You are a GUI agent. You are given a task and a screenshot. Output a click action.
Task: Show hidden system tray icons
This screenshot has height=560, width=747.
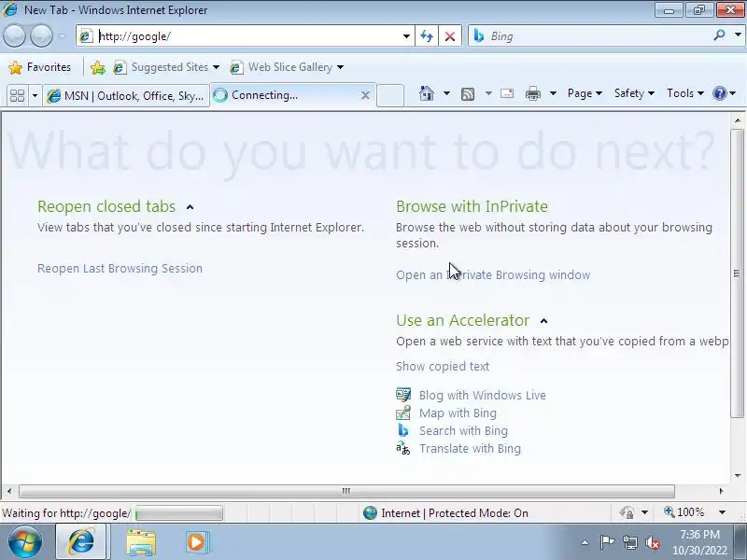(x=585, y=542)
